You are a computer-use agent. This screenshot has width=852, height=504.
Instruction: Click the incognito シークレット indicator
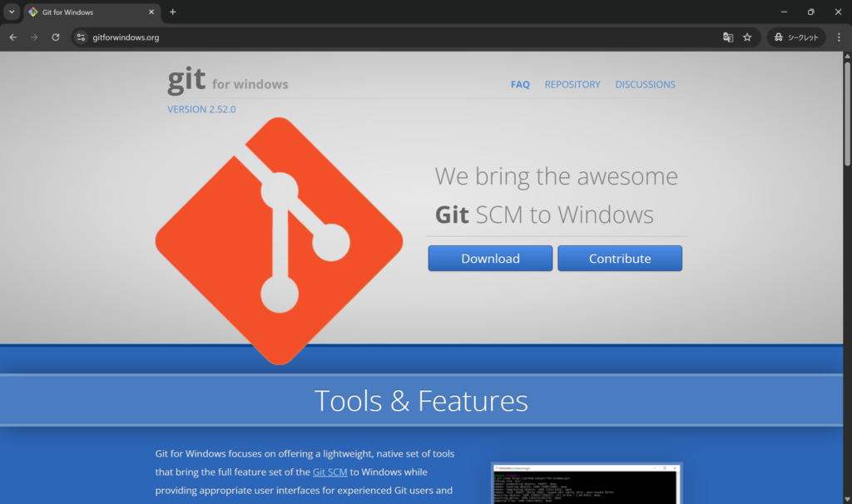[796, 37]
